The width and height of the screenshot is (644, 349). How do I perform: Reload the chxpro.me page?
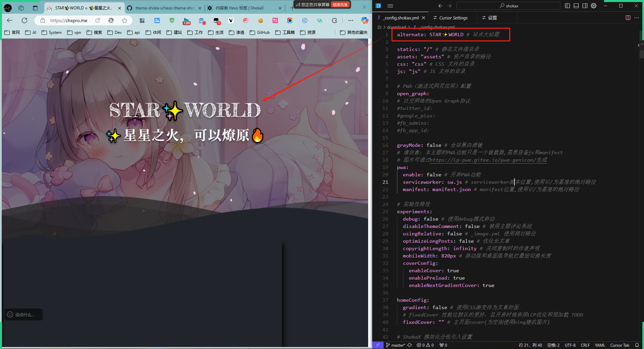(x=24, y=20)
